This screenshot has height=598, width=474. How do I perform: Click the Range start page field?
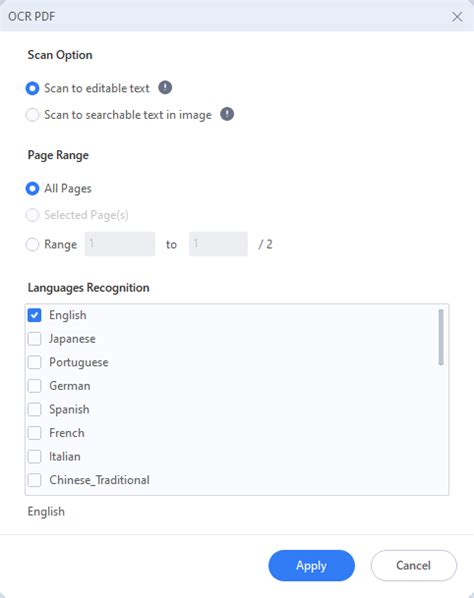coord(120,244)
